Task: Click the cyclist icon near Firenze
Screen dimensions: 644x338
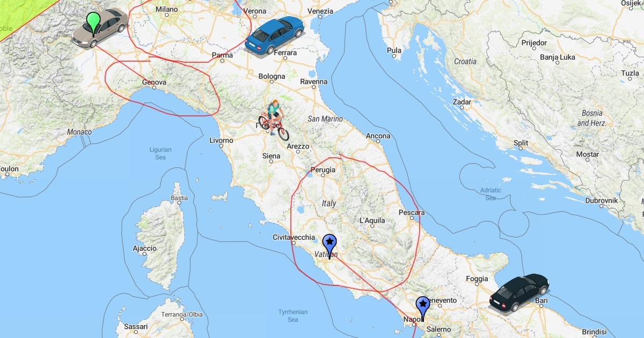Action: 274,120
